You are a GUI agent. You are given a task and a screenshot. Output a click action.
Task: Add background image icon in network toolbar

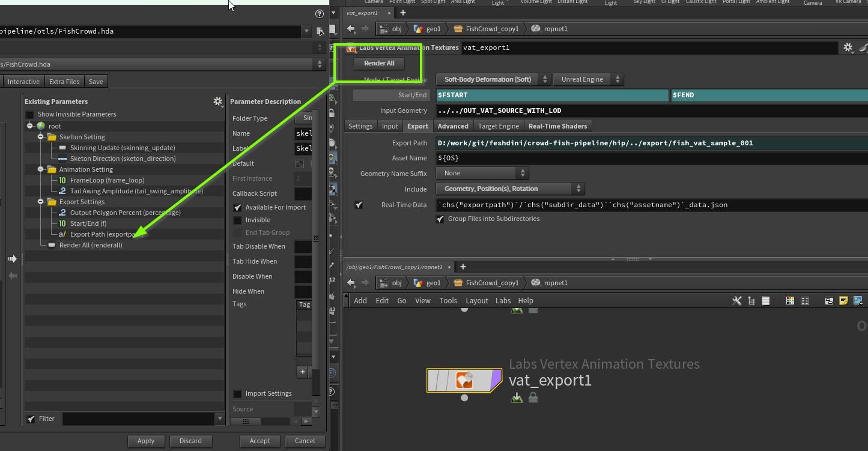pos(858,301)
